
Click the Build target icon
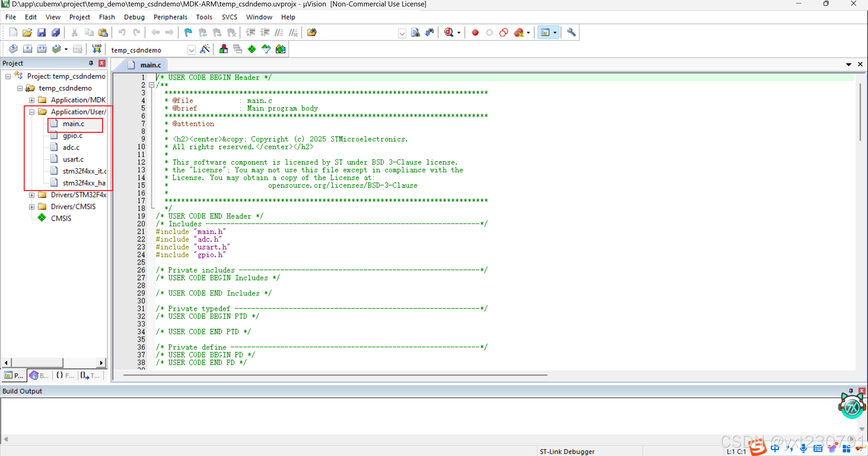pos(27,49)
